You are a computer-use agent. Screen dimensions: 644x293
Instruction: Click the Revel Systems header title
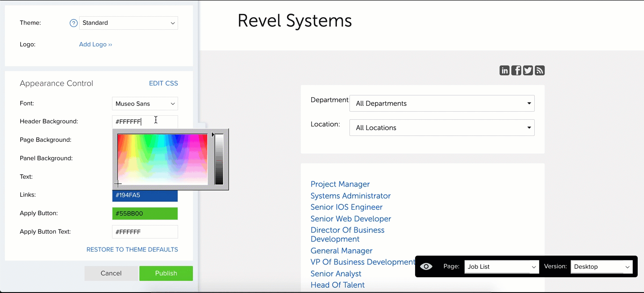point(295,21)
